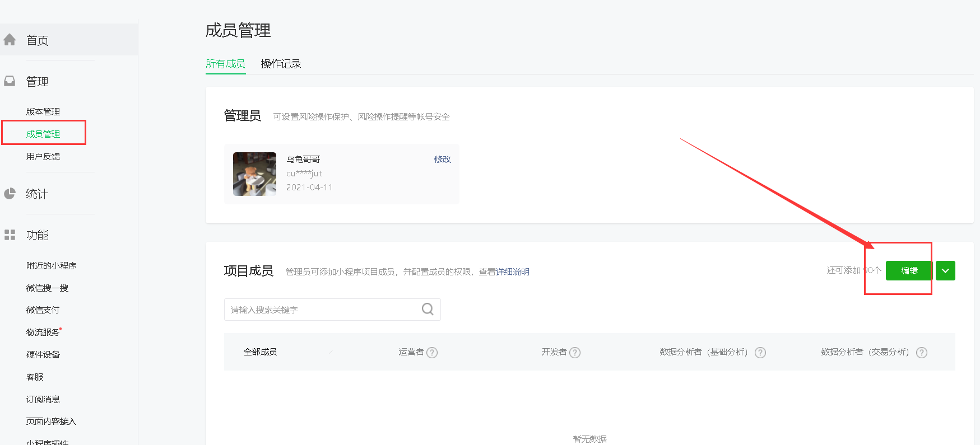
Task: Open 页面内容接入 in the sidebar
Action: pos(51,421)
